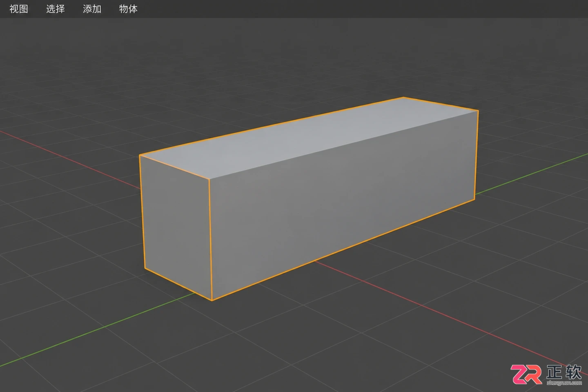This screenshot has width=588, height=392.
Task: Select the gray box object in viewport
Action: pos(309,199)
